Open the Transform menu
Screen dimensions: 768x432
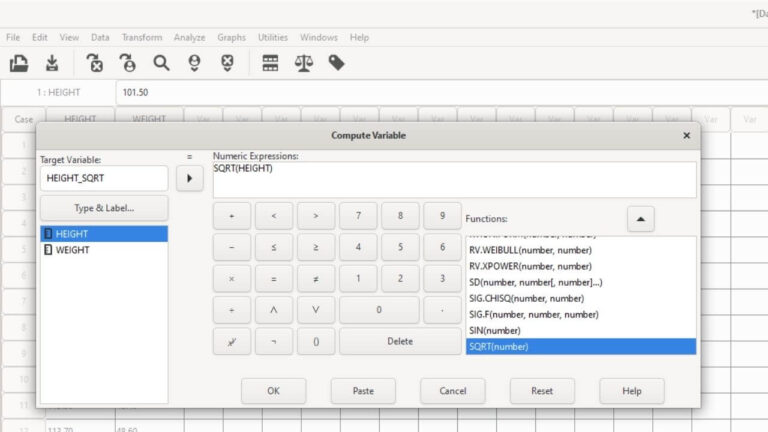coord(142,38)
